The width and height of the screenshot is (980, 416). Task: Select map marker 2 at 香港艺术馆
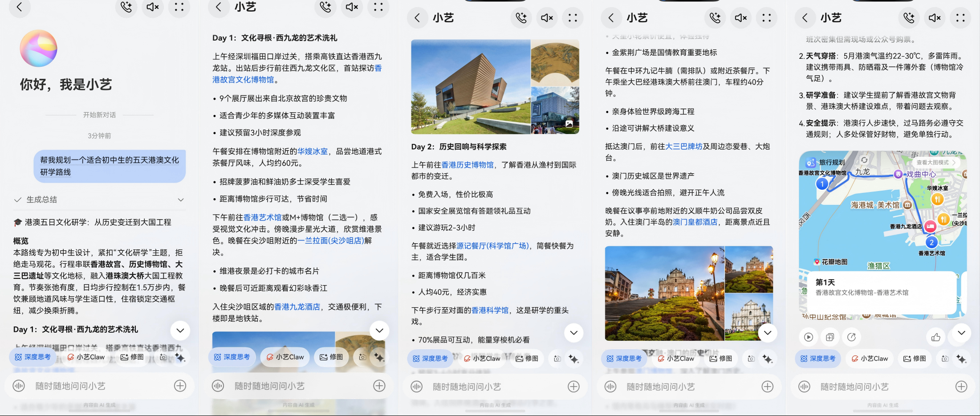pyautogui.click(x=931, y=243)
